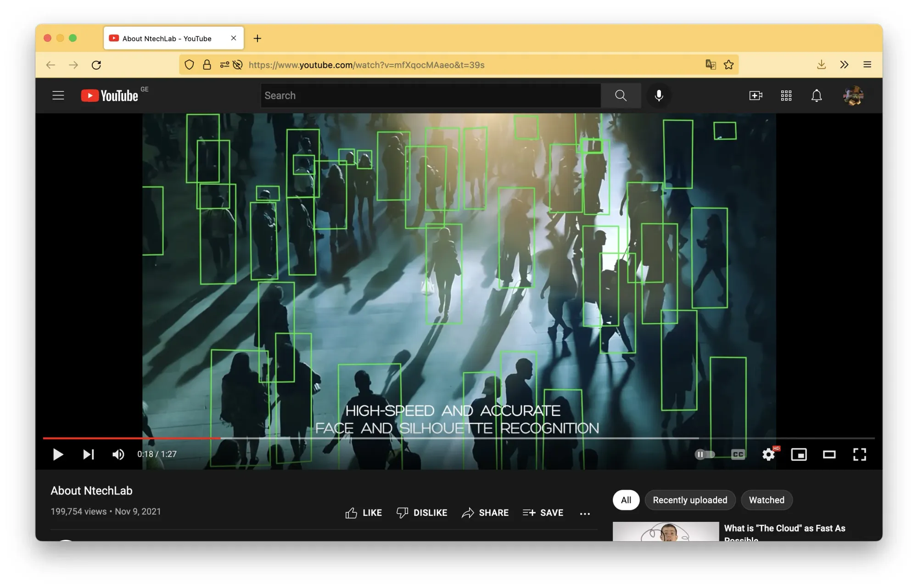Screen dimensions: 918x588
Task: Mute the video volume
Action: (118, 454)
